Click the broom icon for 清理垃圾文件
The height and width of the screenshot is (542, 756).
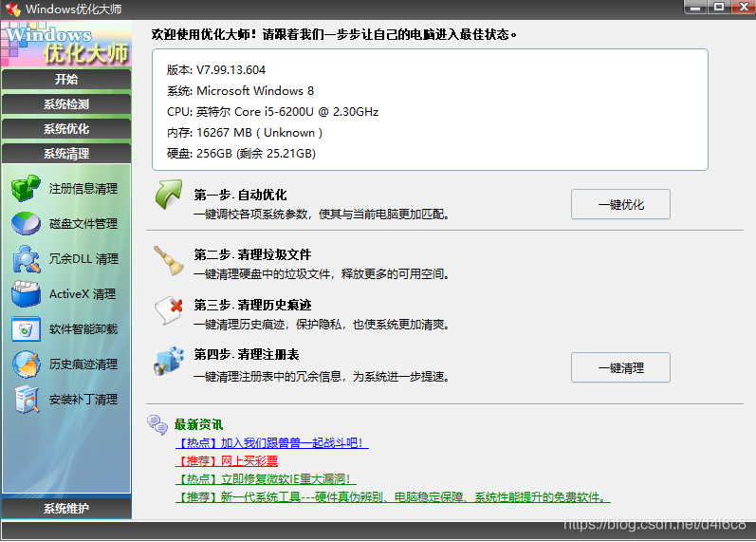point(168,261)
